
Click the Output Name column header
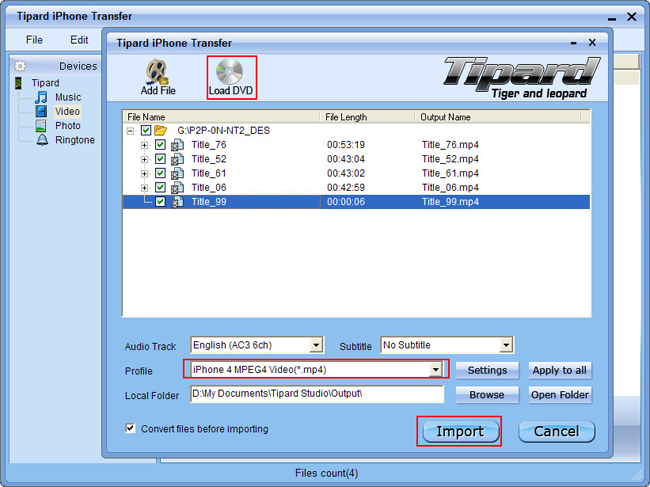coord(497,117)
